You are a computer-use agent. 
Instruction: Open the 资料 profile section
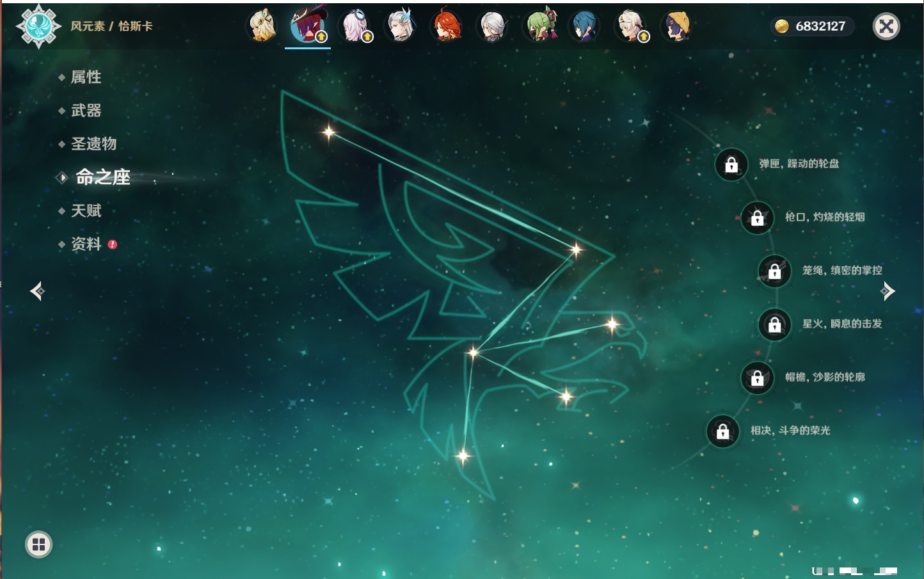(x=86, y=244)
